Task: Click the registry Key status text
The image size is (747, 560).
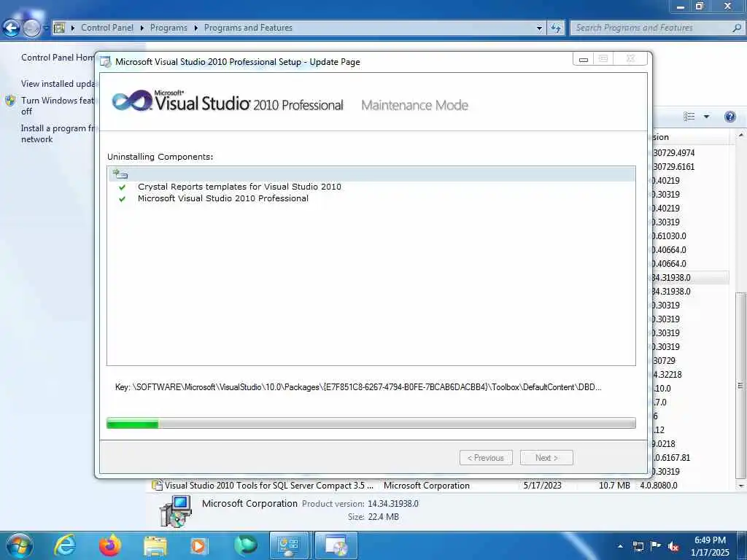Action: click(x=358, y=387)
